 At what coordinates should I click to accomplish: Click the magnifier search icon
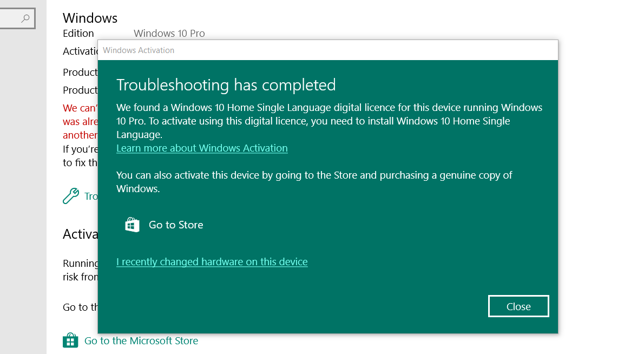click(x=25, y=18)
